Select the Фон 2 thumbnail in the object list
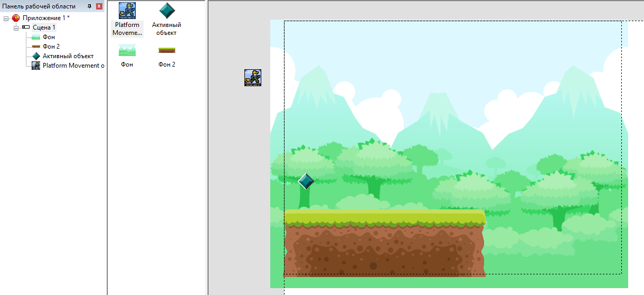This screenshot has height=295, width=644. [167, 50]
